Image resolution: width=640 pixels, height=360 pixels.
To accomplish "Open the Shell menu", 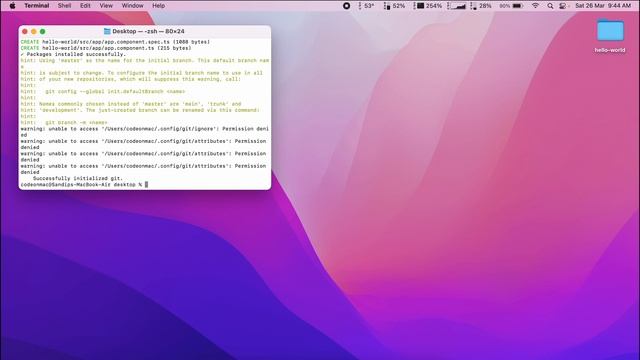I will (x=64, y=6).
